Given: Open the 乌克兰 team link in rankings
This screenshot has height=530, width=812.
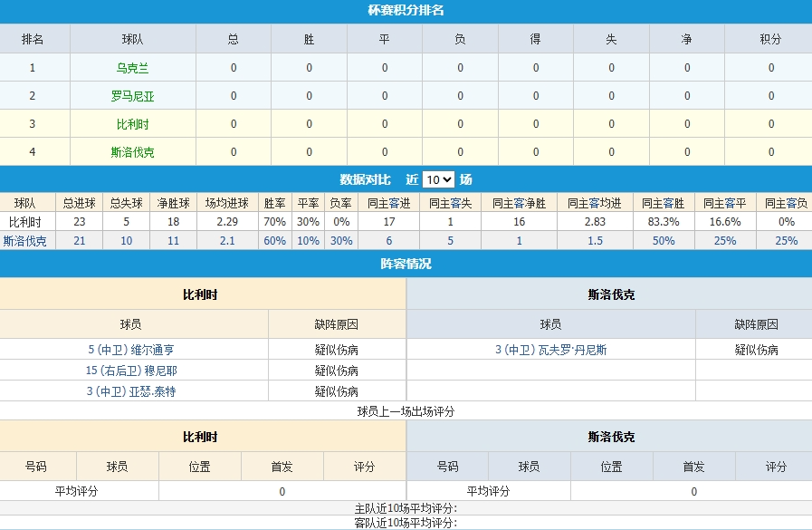Looking at the screenshot, I should point(132,68).
